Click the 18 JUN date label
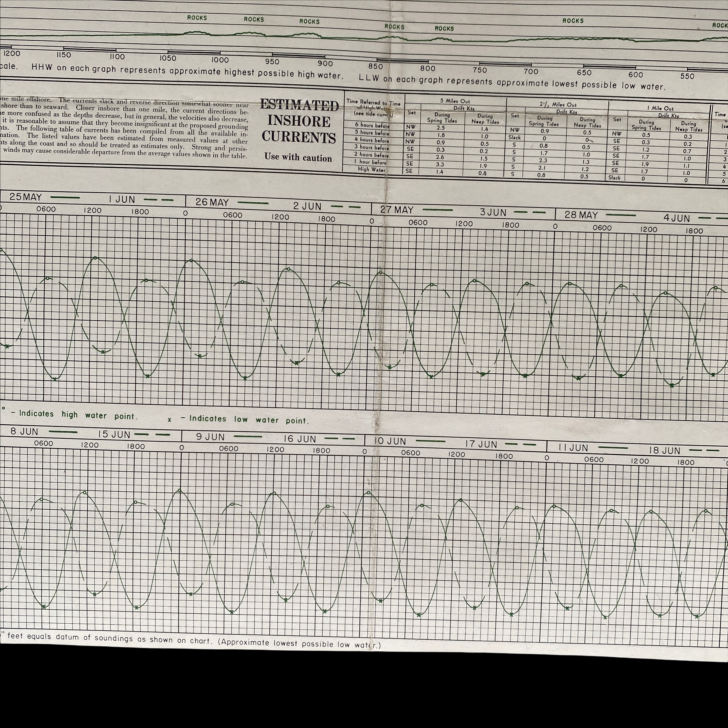The width and height of the screenshot is (728, 728). 664,451
